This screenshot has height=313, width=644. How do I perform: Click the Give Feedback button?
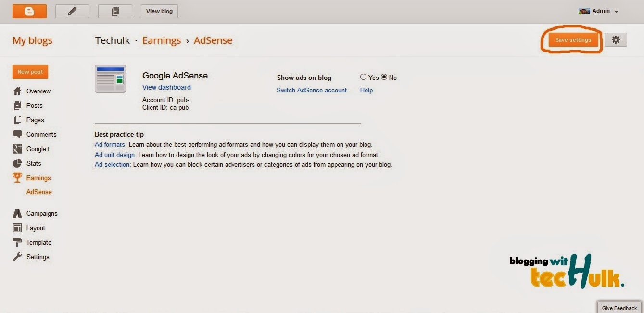click(x=619, y=308)
